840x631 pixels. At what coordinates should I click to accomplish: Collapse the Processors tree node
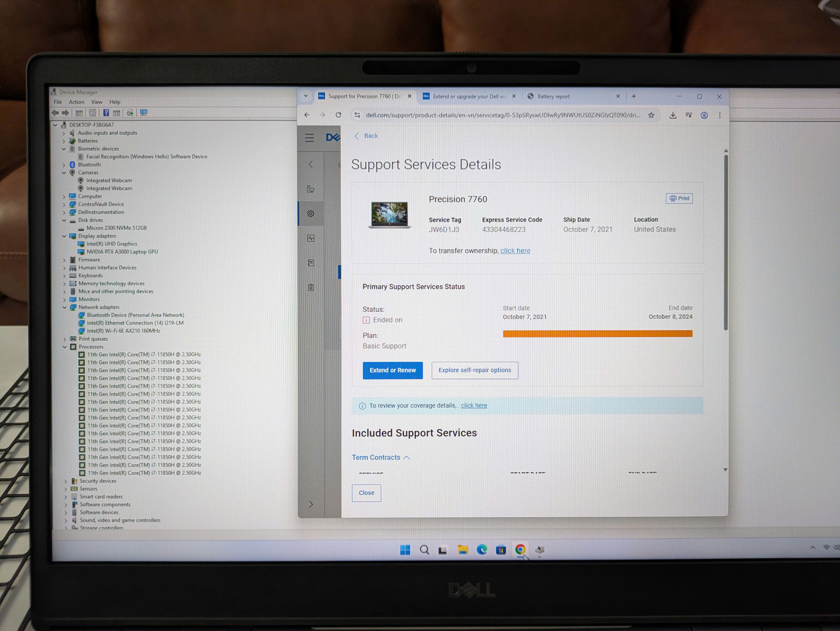coord(65,347)
